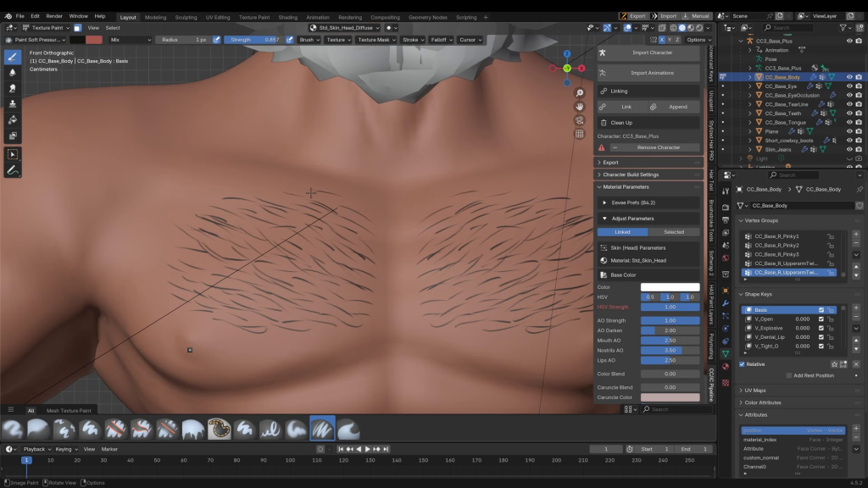The height and width of the screenshot is (488, 868).
Task: Click the Clean Up trash icon
Action: (604, 123)
